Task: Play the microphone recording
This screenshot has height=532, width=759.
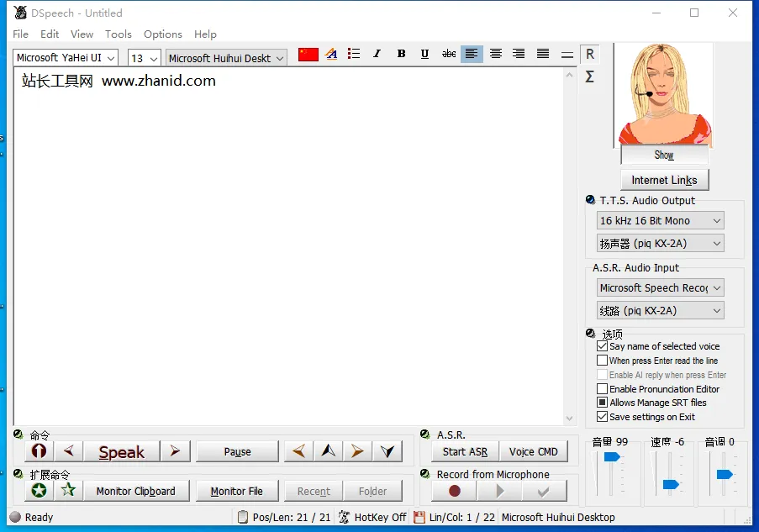Action: [x=499, y=491]
